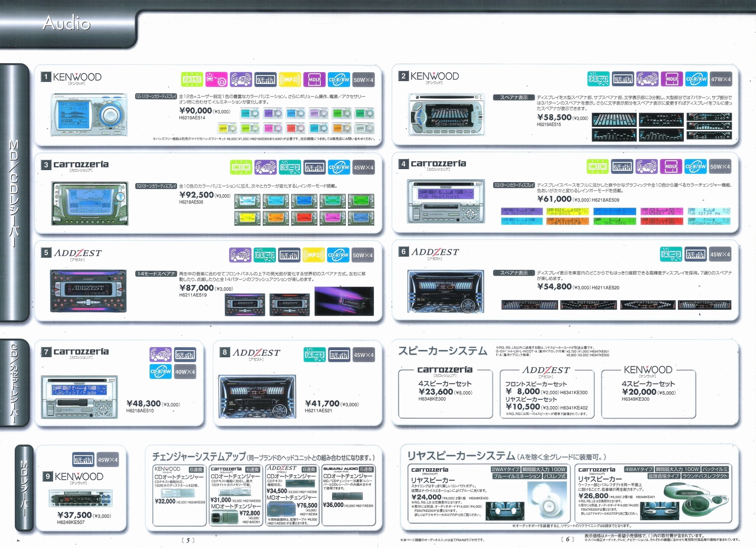Click the Kenwood item 9 MD receiver photo
This screenshot has height=548, width=756.
(x=80, y=500)
